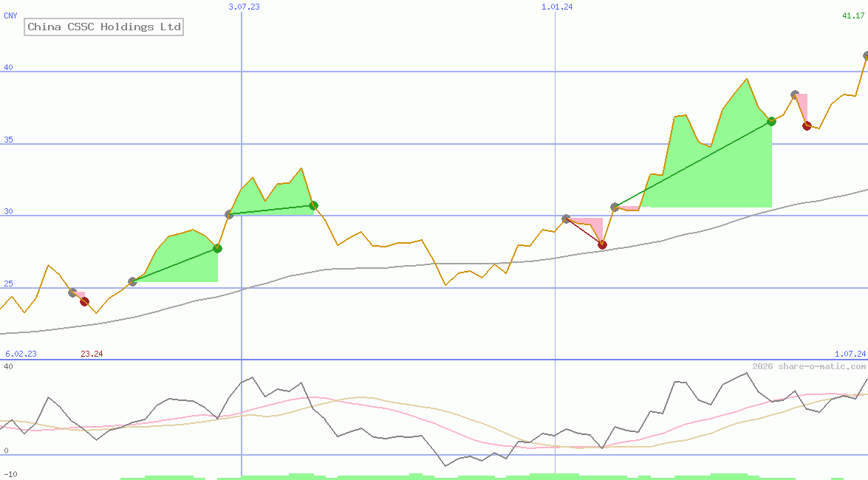This screenshot has width=868, height=480.
Task: Select the gray marker starting the mid-2023 trade line
Action: (x=229, y=215)
